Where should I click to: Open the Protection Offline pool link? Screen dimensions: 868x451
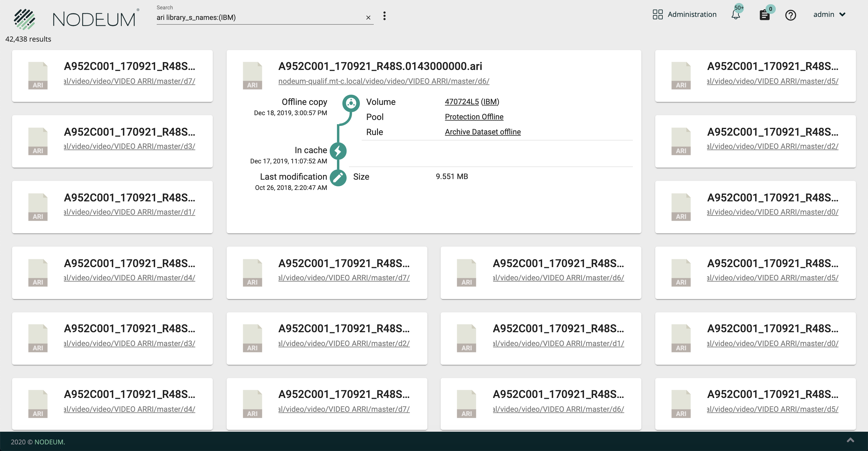474,117
